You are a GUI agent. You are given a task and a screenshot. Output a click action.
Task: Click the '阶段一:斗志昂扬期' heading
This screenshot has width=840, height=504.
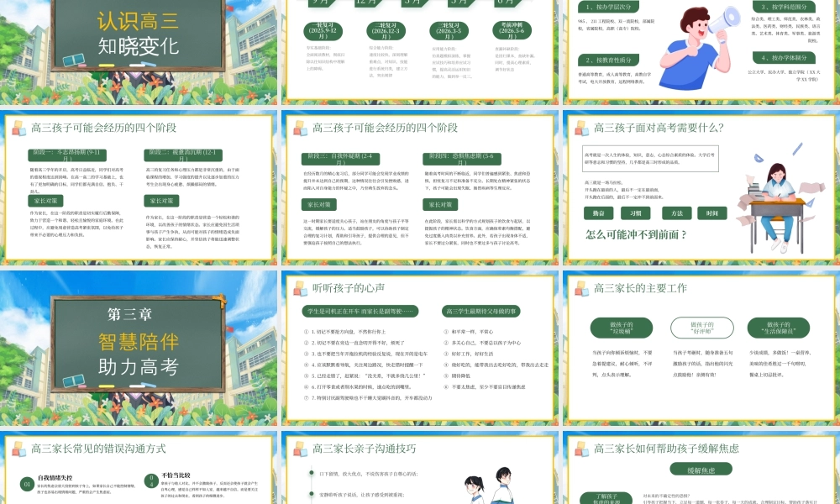click(67, 155)
